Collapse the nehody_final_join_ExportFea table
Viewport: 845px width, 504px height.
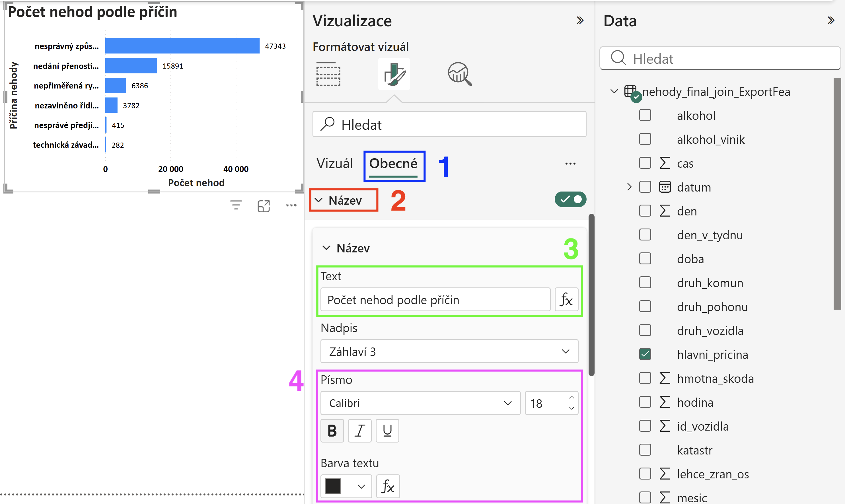(x=614, y=91)
